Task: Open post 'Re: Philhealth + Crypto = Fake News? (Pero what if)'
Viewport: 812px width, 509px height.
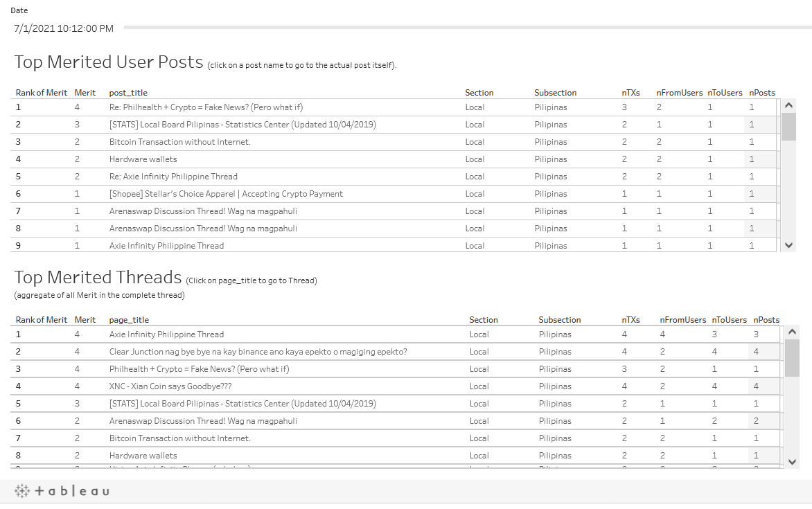Action: coord(206,107)
